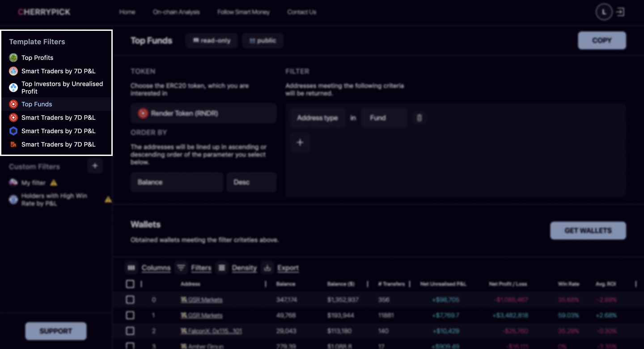Screen dimensions: 644x349
Task: Toggle the select-all checkbox in table header
Action: [130, 284]
